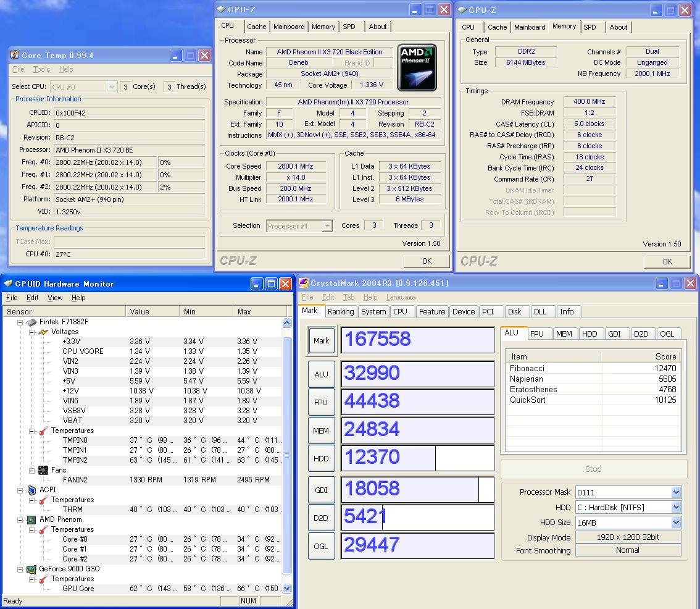Open the Processor Mask dropdown
The width and height of the screenshot is (700, 609).
(676, 492)
